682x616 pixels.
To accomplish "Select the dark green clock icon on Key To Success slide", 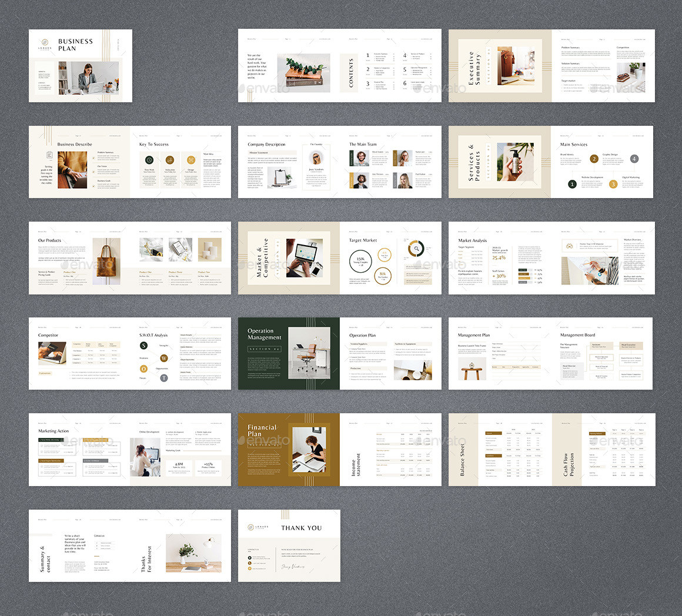I will [x=149, y=160].
